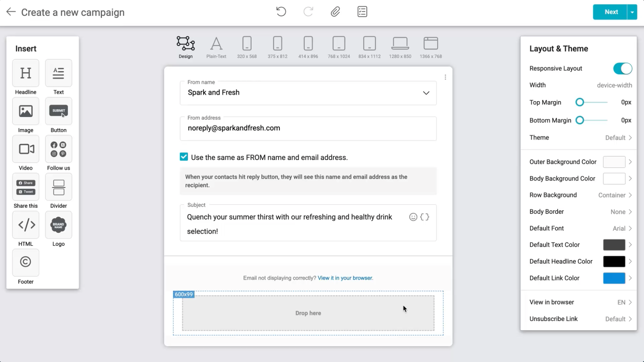Image resolution: width=644 pixels, height=362 pixels.
Task: Click the undo arrow icon
Action: tap(281, 12)
